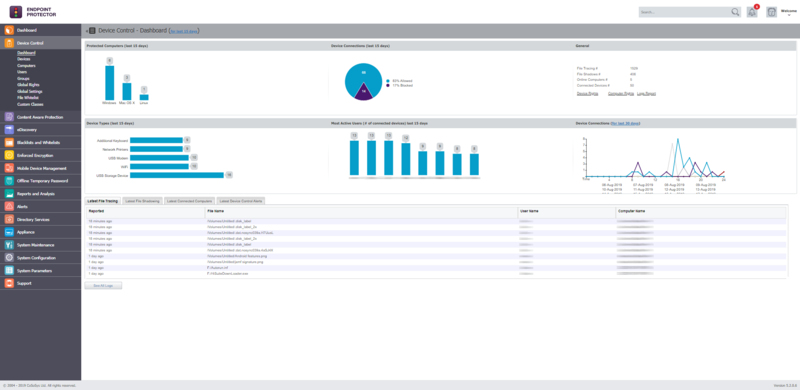Open Computers under Device Control

coord(26,66)
